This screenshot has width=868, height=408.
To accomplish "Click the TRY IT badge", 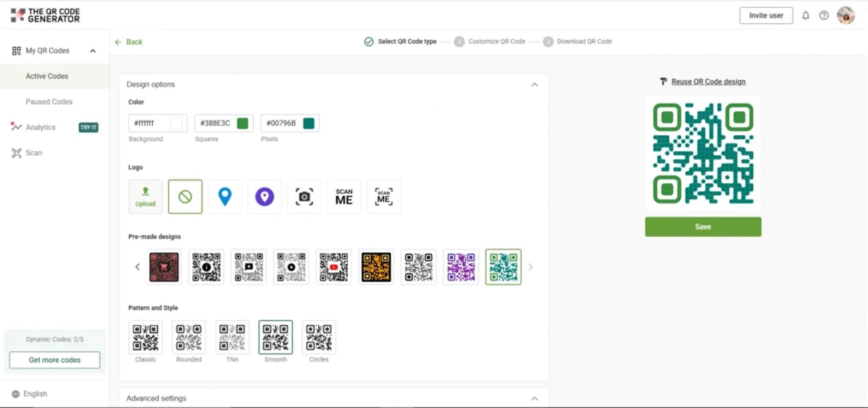I will coord(89,127).
